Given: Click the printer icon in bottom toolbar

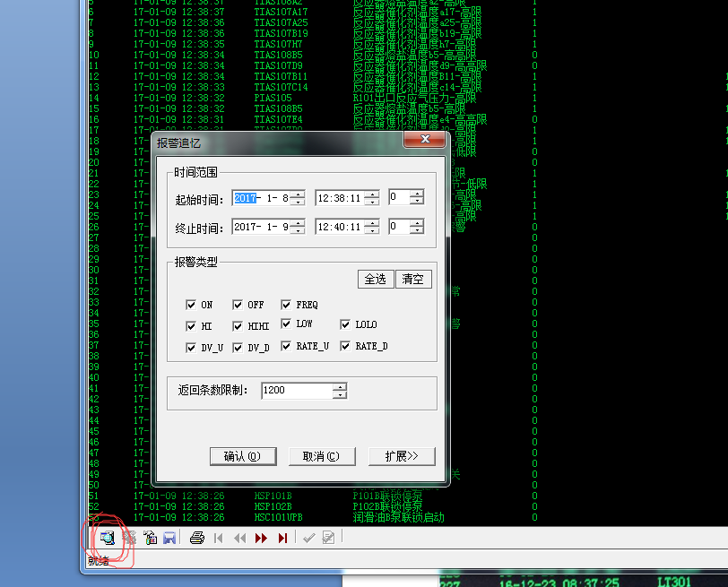Looking at the screenshot, I should pyautogui.click(x=197, y=538).
